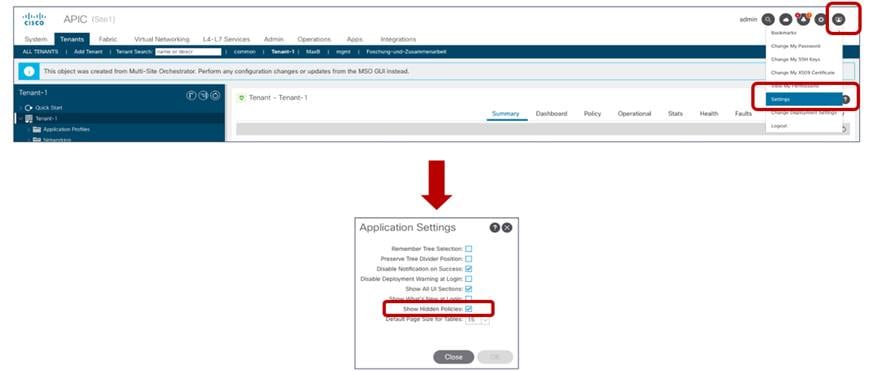The width and height of the screenshot is (869, 371).
Task: Expand Application Profiles tree node
Action: [x=29, y=129]
